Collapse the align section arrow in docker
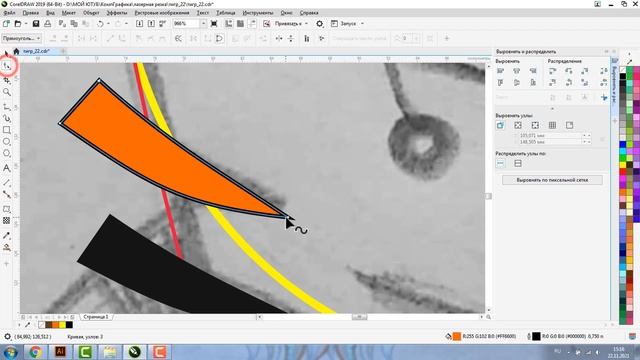Image resolution: width=640 pixels, height=360 pixels. coord(552,109)
